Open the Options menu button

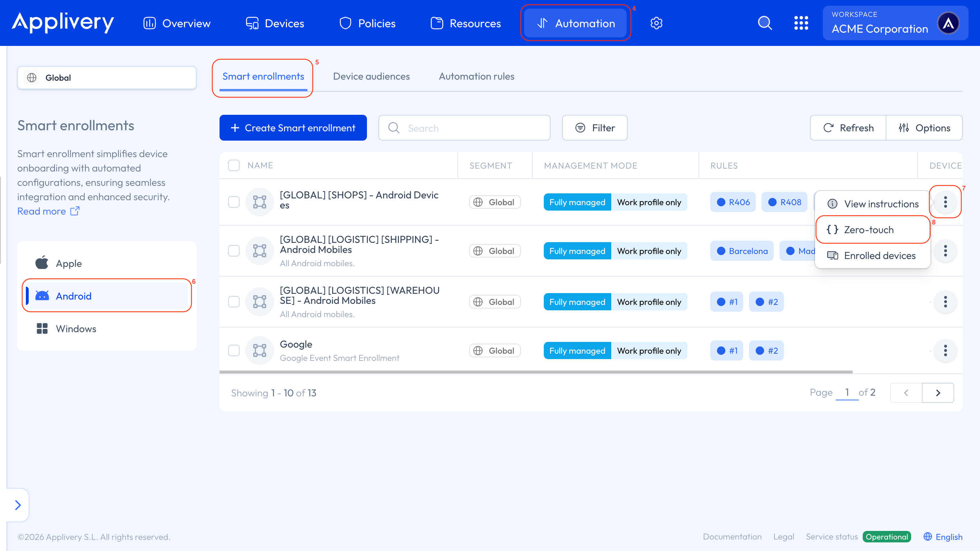point(924,128)
